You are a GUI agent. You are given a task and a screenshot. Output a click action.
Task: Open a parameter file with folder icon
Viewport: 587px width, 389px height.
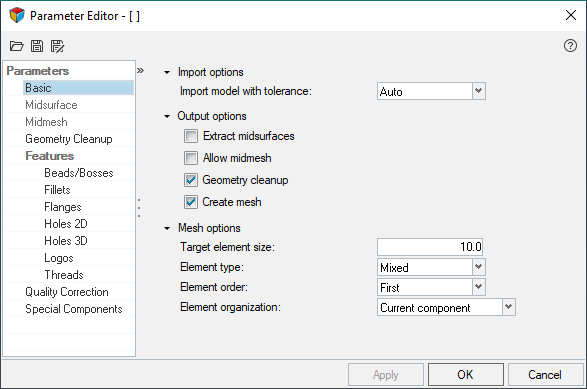(x=16, y=46)
